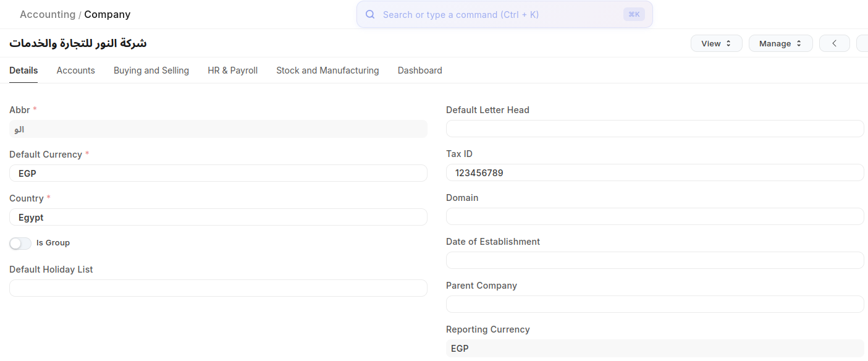Click the Is Group label

(x=53, y=243)
